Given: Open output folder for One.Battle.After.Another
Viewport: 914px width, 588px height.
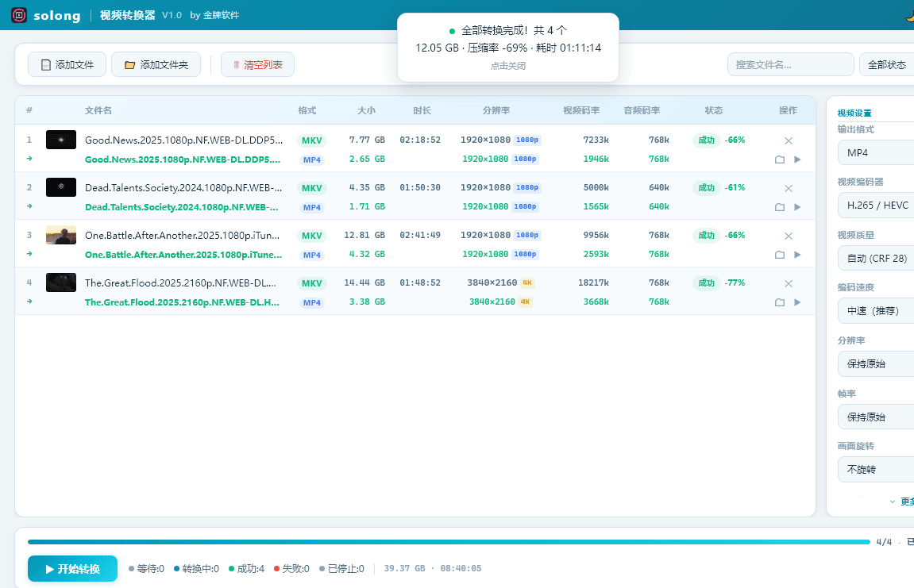Looking at the screenshot, I should [780, 255].
